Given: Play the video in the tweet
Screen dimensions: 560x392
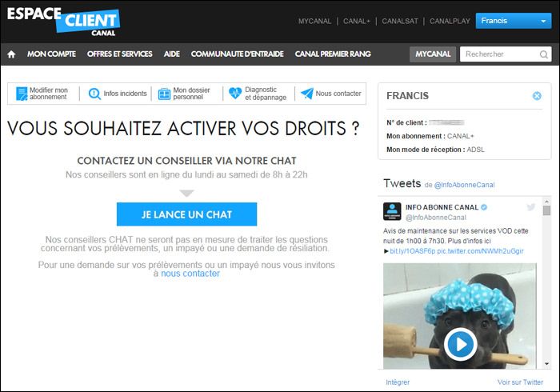Looking at the screenshot, I should 460,343.
